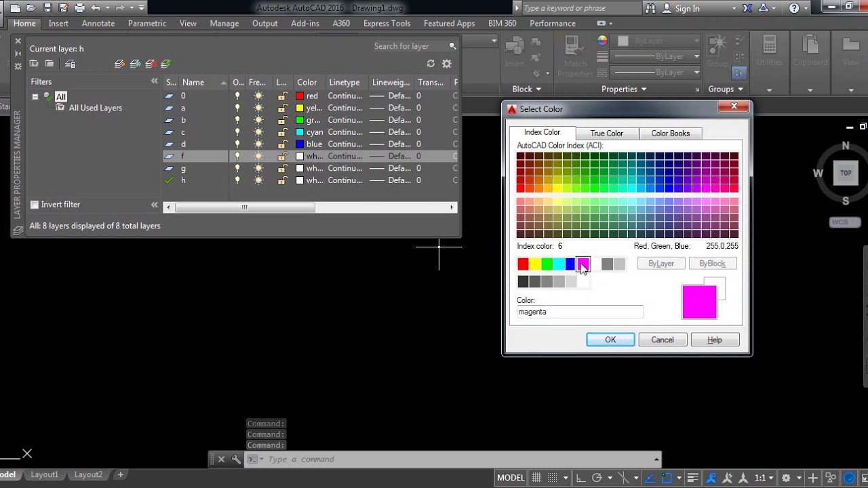868x488 pixels.
Task: Click the Color name input field showing magenta
Action: coord(580,312)
